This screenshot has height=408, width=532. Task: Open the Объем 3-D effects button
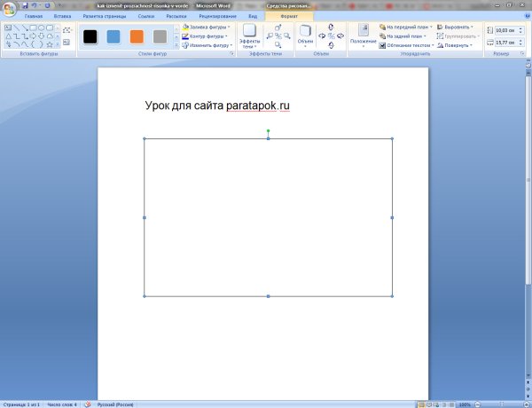(x=305, y=35)
